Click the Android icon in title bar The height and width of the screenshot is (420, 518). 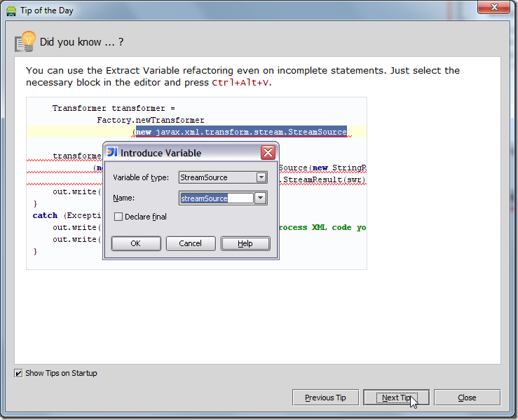pyautogui.click(x=11, y=11)
